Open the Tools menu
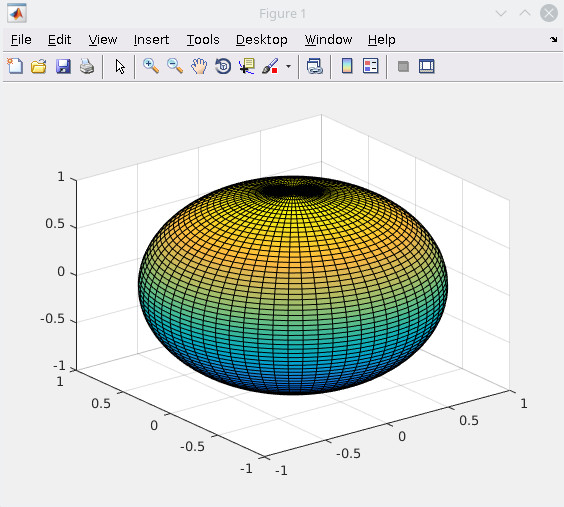The width and height of the screenshot is (564, 507). (203, 40)
